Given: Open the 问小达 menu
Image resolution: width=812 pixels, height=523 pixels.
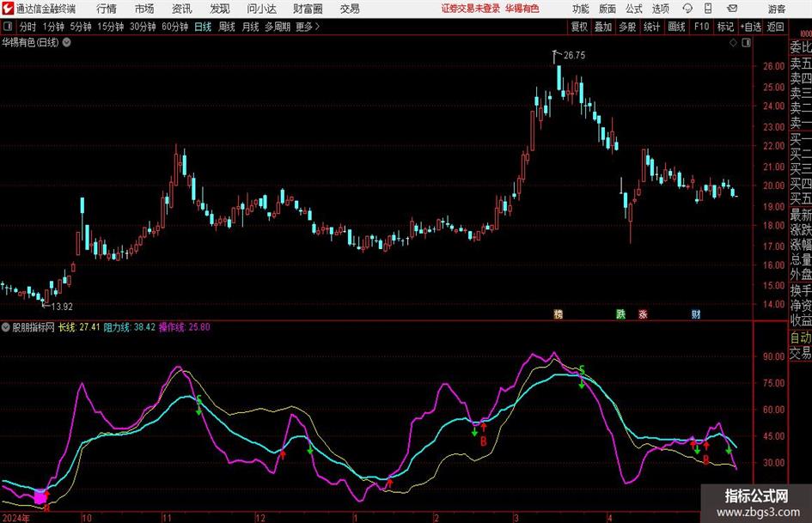Looking at the screenshot, I should 261,9.
